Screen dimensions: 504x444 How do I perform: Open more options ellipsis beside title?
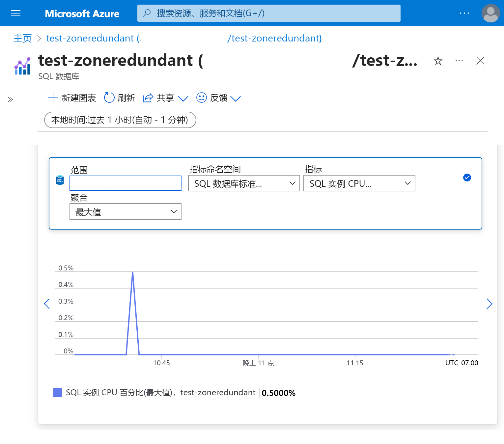pos(459,61)
